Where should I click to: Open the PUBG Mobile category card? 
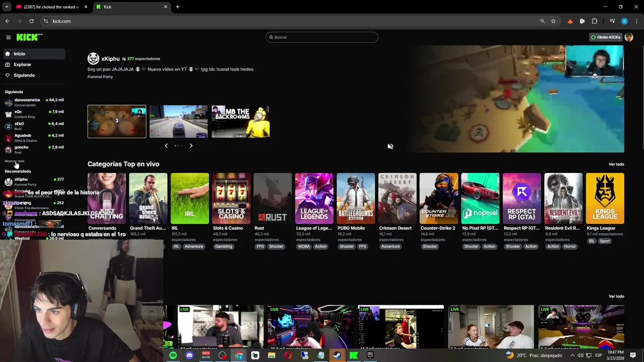pyautogui.click(x=356, y=199)
